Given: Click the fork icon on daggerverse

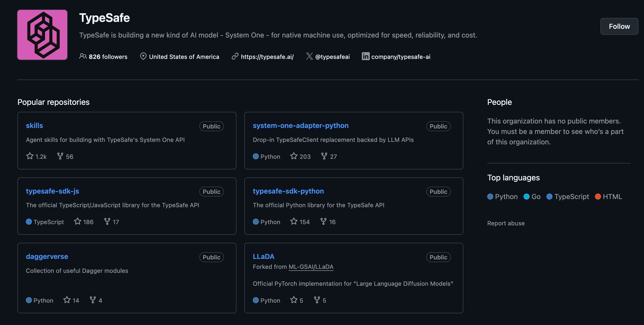Looking at the screenshot, I should (93, 300).
